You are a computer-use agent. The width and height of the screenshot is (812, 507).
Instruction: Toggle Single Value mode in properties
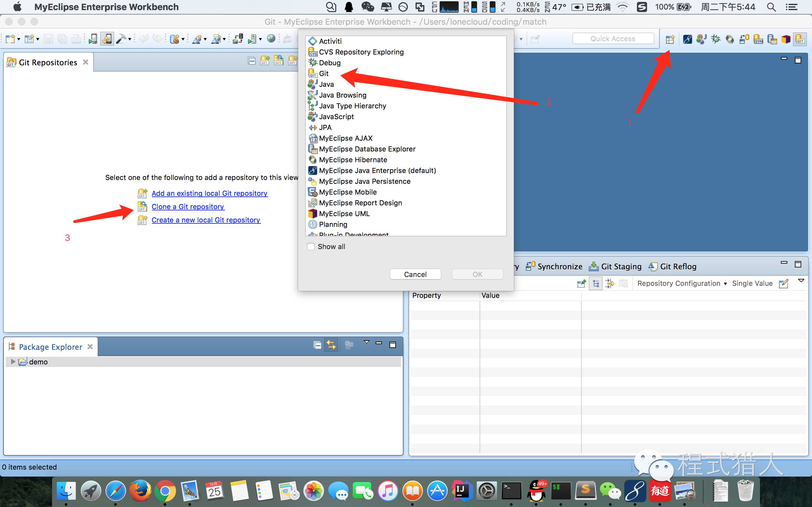click(x=752, y=284)
